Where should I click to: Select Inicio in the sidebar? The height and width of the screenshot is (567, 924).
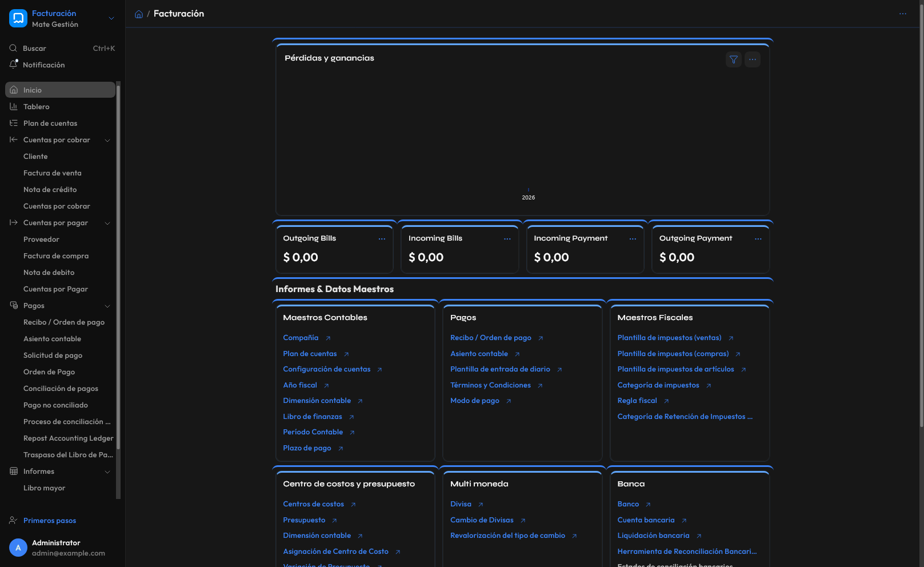tap(60, 90)
